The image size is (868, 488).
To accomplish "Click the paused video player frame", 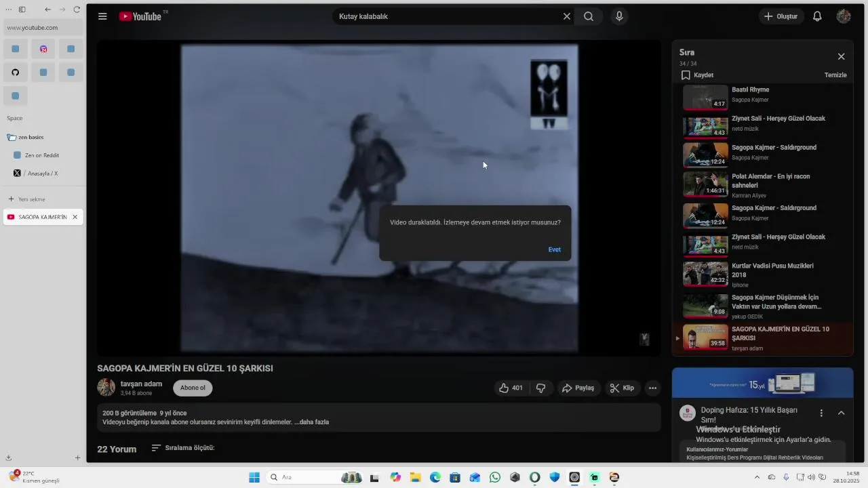I will 379,198.
